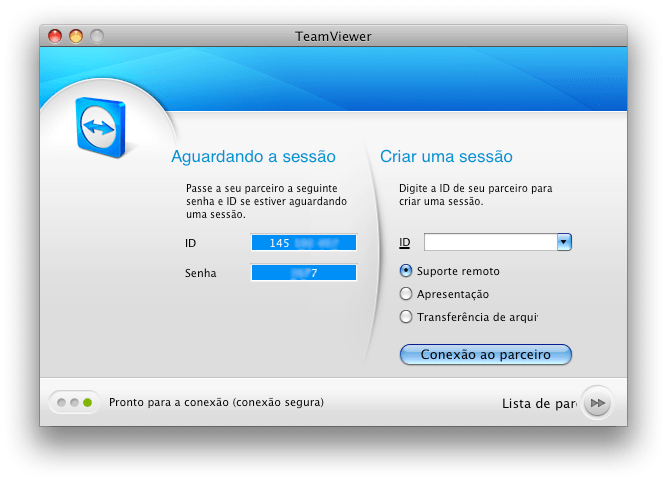Open partner list with double-arrow button
This screenshot has width=667, height=481.
[x=597, y=402]
